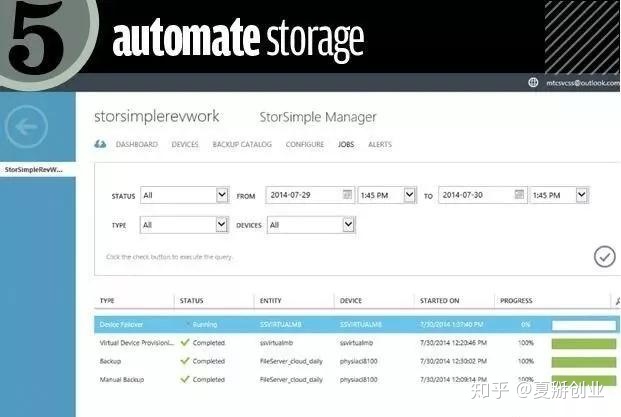Expand the Status filter dropdown
The height and width of the screenshot is (417, 621).
coord(221,195)
